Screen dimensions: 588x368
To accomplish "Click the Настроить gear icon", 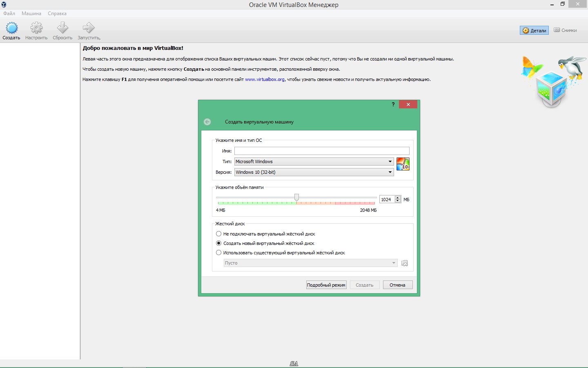I will 36,28.
